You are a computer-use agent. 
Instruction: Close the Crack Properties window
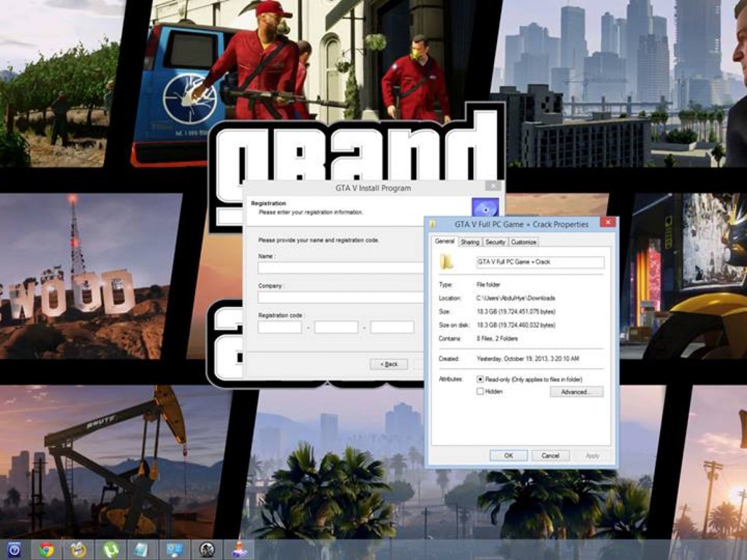click(x=608, y=223)
